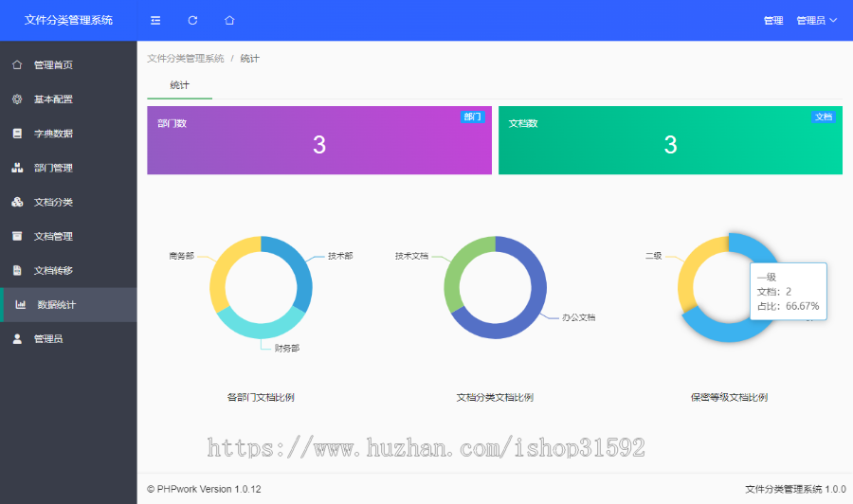
Task: Click the 文档 badge on green card
Action: tap(824, 117)
